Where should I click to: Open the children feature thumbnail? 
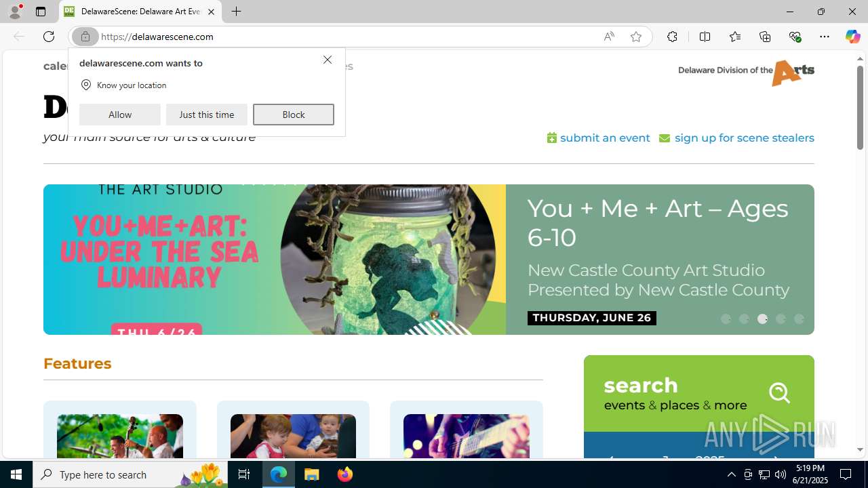click(293, 436)
